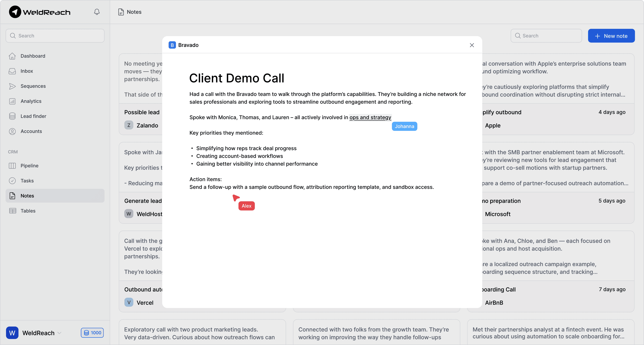Screen dimensions: 644x345
Task: Click the Alex collaborator tag
Action: click(x=246, y=206)
